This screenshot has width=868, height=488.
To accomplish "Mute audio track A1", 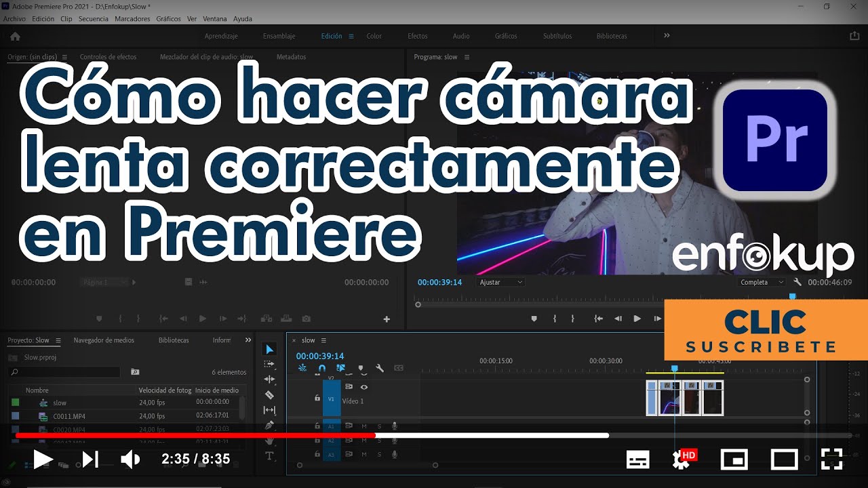I will coord(364,426).
